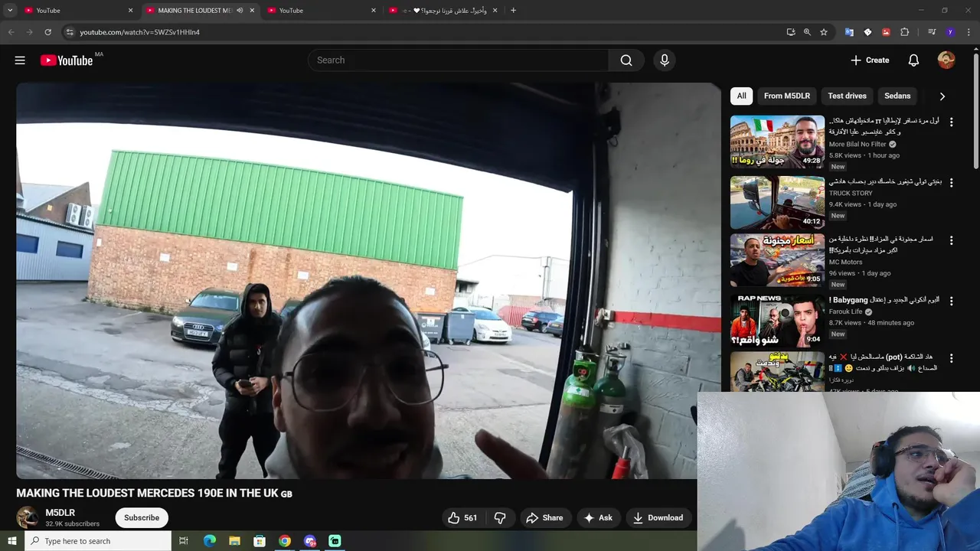Screen dimensions: 980x551
Task: Click the YouTube search input field
Action: tap(458, 60)
